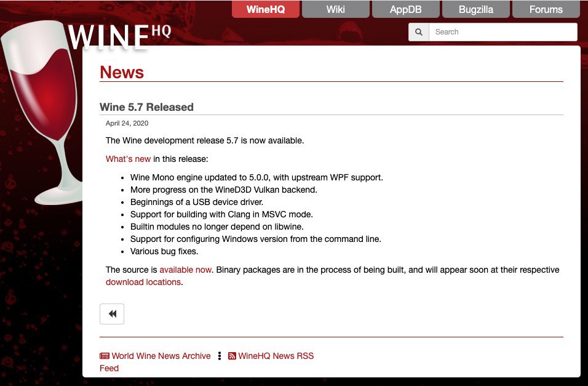Click "More progress on the WineD3D Vulkan backend."

(x=224, y=190)
